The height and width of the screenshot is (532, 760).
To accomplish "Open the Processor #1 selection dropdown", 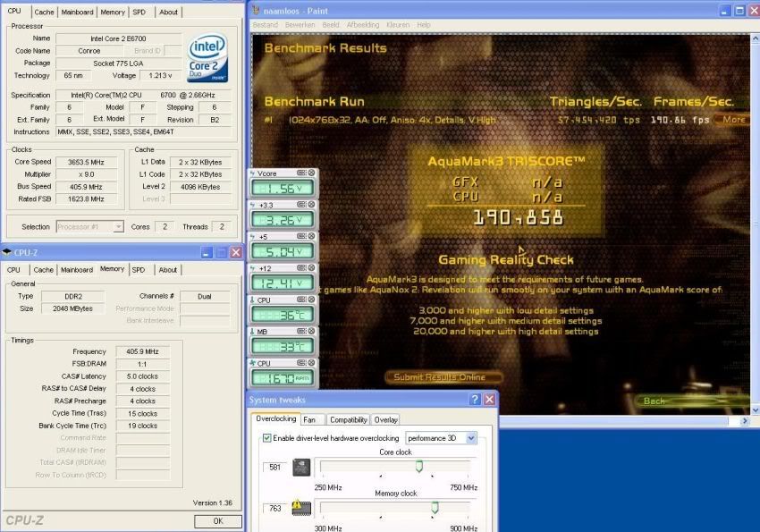I will pyautogui.click(x=118, y=227).
